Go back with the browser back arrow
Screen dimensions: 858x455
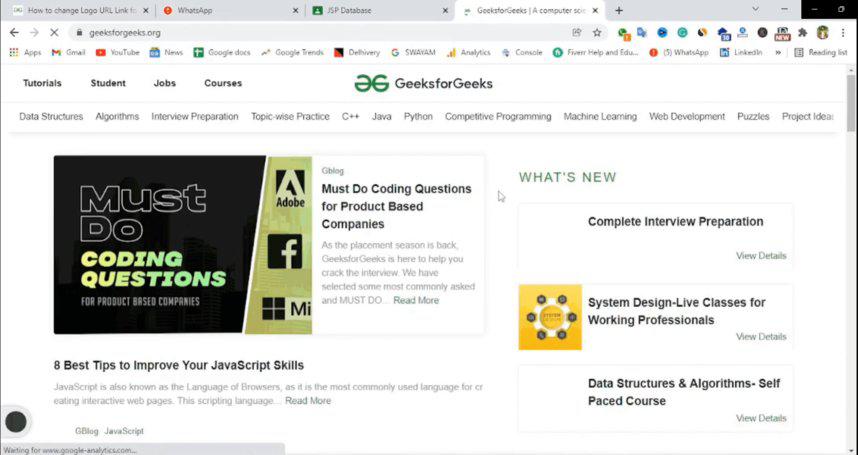coord(15,33)
